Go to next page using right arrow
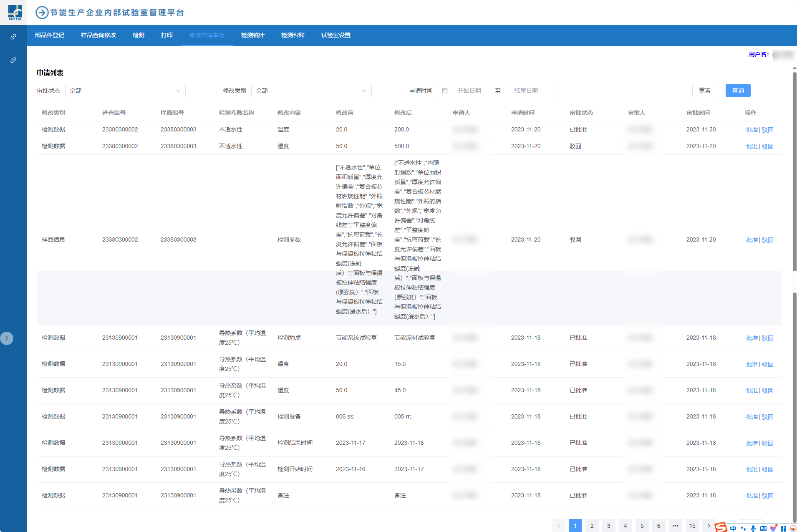 coord(709,525)
